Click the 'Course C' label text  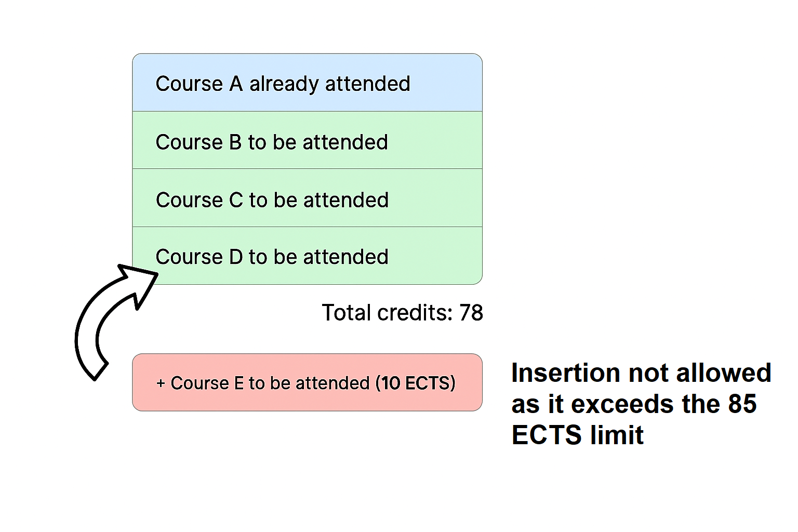pyautogui.click(x=199, y=200)
